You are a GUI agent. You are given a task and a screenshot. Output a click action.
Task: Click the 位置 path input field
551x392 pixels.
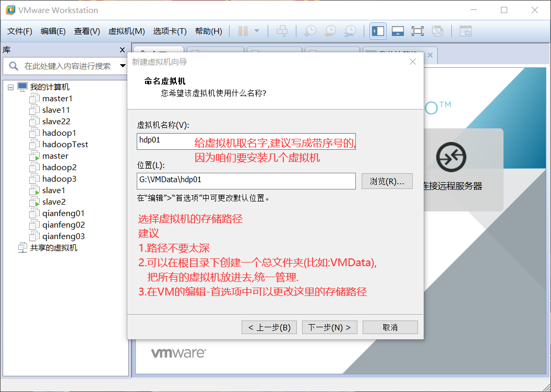246,181
